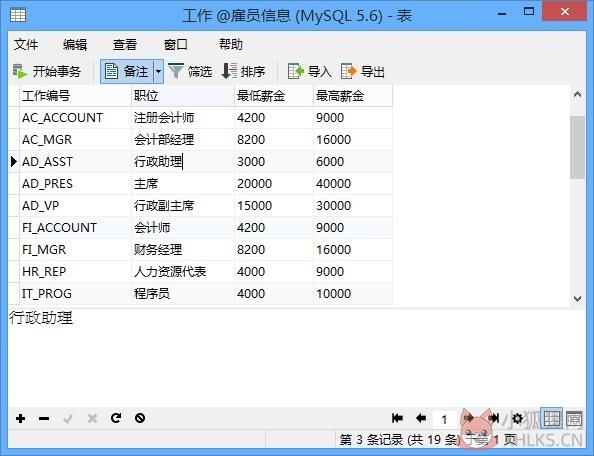Click the page number input field

point(444,419)
